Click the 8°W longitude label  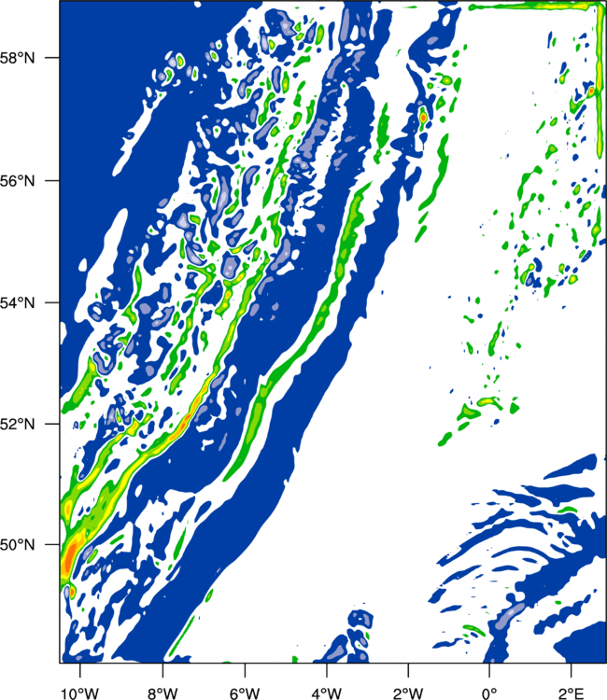162,693
